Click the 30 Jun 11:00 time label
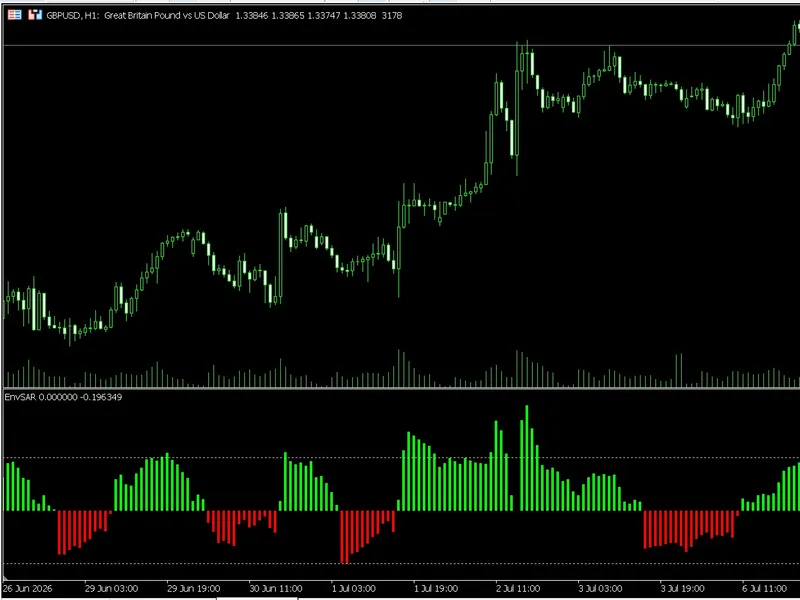800x600 pixels. pos(276,589)
